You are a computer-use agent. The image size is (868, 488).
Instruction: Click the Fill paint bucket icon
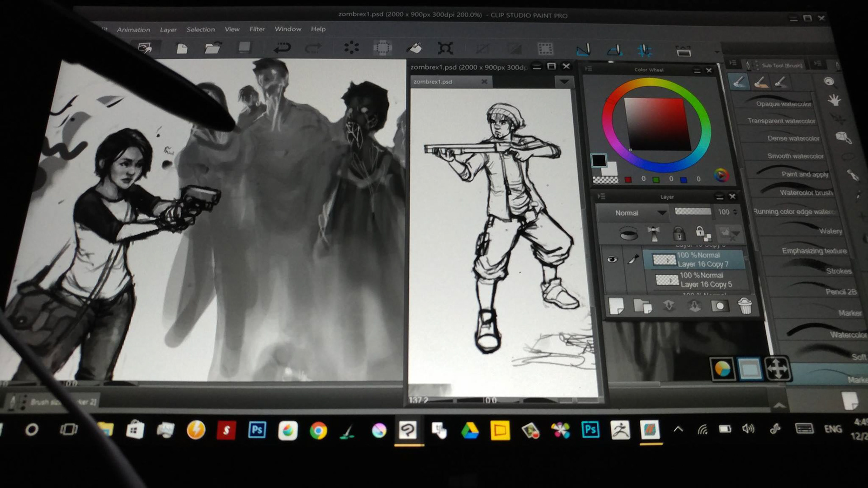point(414,48)
